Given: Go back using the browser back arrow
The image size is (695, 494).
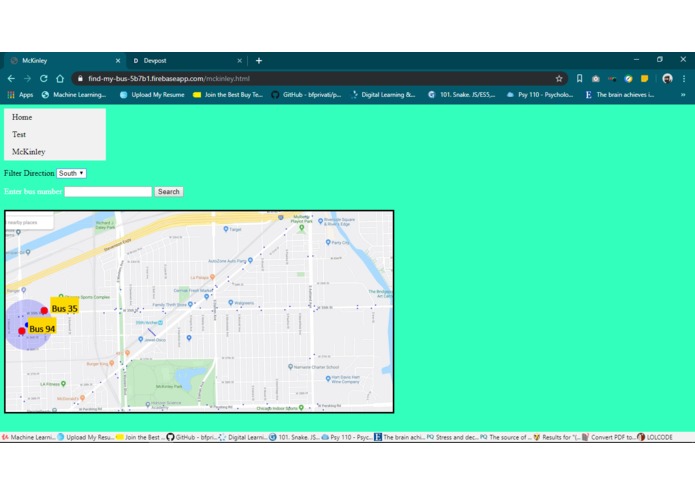Looking at the screenshot, I should click(11, 78).
